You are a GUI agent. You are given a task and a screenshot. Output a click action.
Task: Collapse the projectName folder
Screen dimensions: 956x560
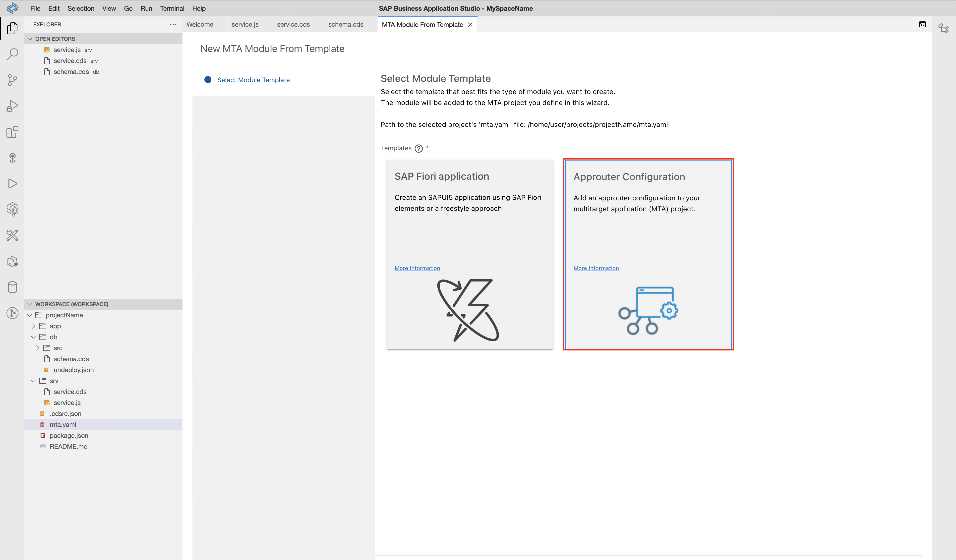[x=103, y=315]
